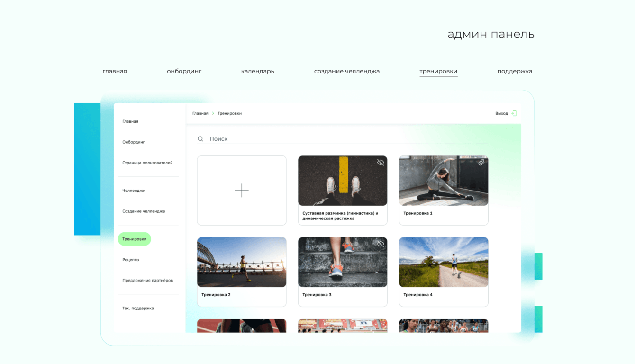635x364 pixels.
Task: Click the Главная breadcrumb link
Action: [200, 113]
